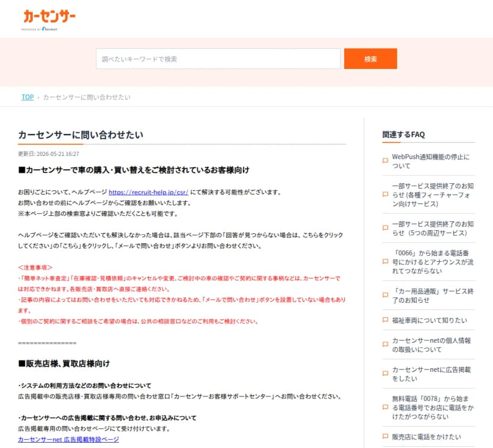Screen dimensions: 493x448
Task: Click icon beside フィーチャーフォン向けサービス FAQ
Action: coord(385,195)
